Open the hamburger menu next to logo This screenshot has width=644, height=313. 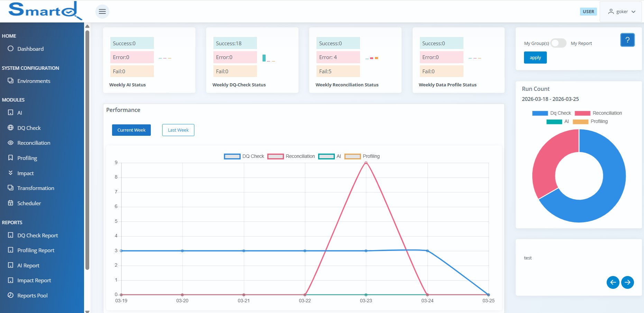pos(102,11)
